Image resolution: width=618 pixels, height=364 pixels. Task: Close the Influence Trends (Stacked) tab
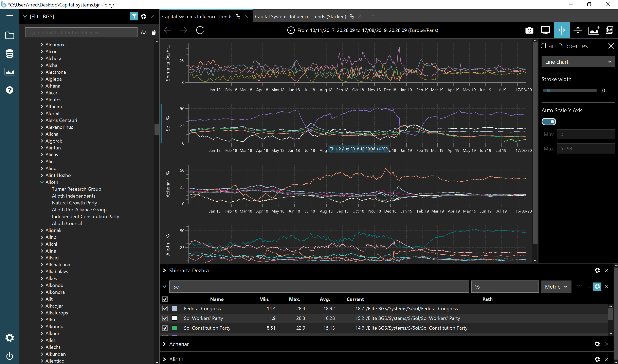[360, 16]
